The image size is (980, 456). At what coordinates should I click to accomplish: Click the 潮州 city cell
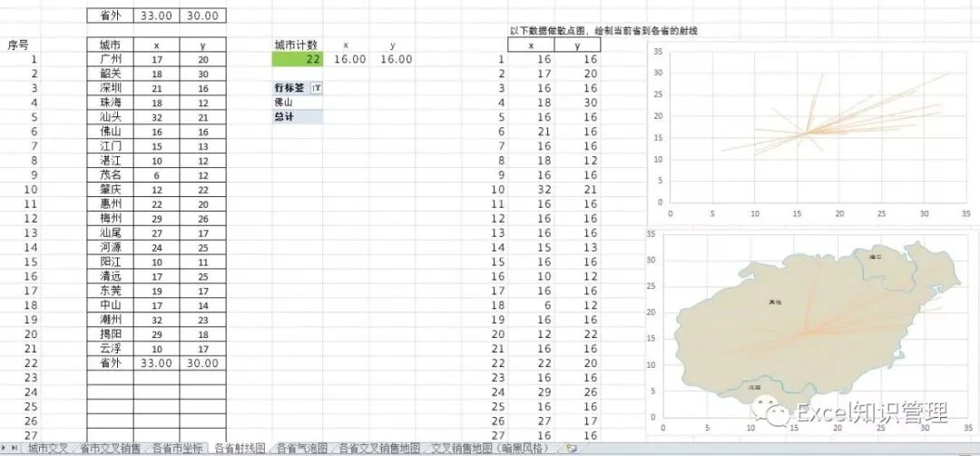point(110,320)
